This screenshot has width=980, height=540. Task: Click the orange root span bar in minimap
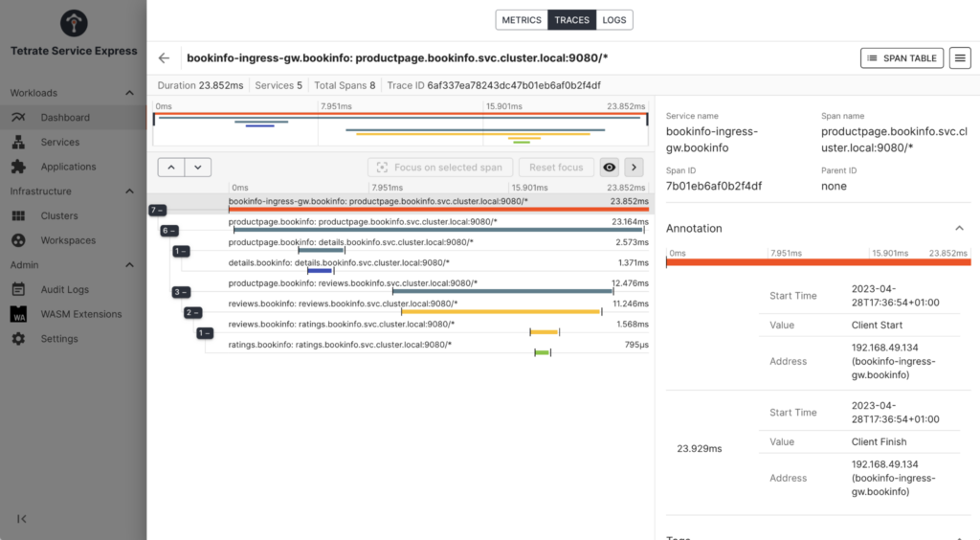point(401,115)
